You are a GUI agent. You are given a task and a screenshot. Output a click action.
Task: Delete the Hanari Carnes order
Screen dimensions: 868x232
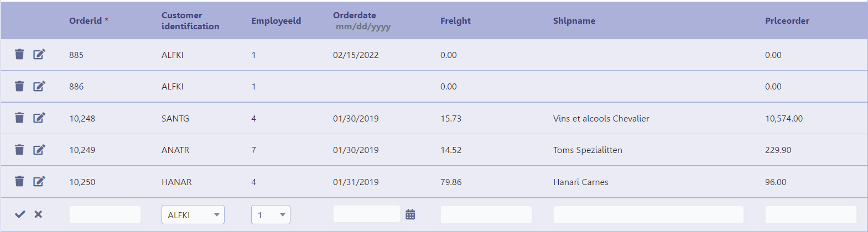pos(19,181)
